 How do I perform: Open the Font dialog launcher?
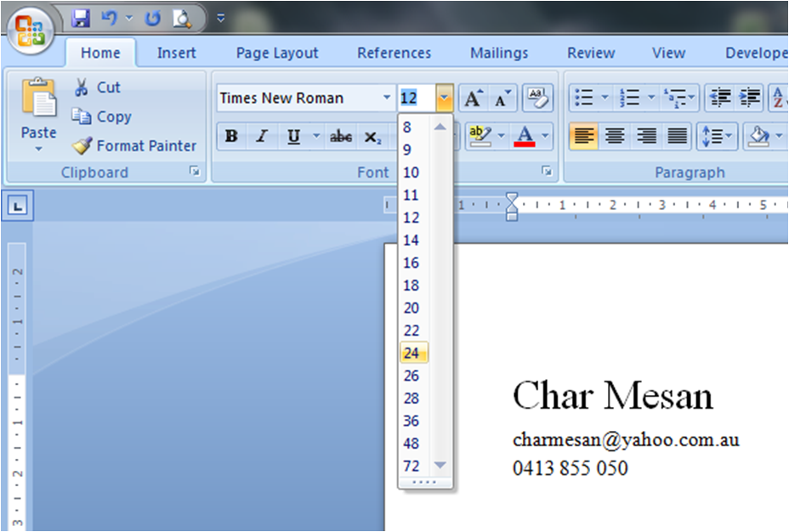[547, 172]
